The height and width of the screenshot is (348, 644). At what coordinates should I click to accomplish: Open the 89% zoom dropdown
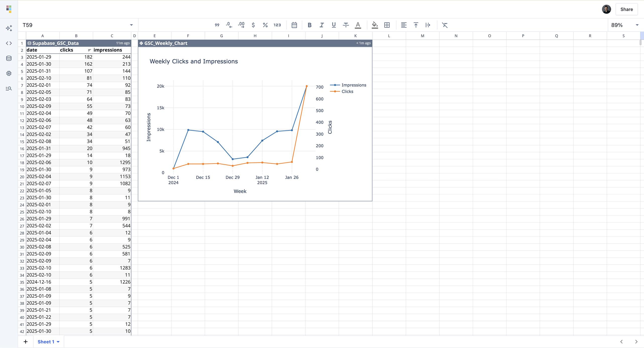(637, 25)
